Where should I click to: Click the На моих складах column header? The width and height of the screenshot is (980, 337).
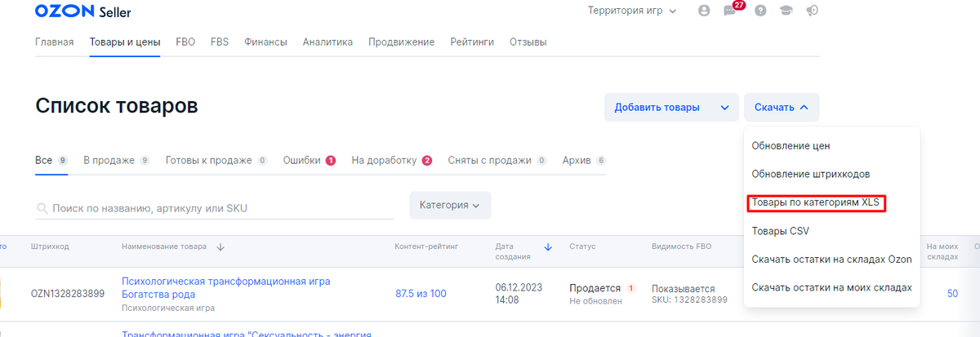click(x=942, y=251)
